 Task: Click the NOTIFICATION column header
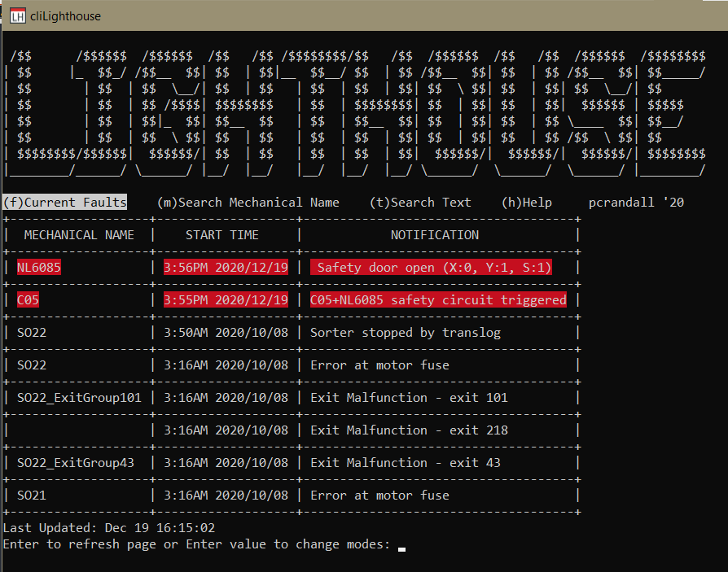(x=435, y=235)
